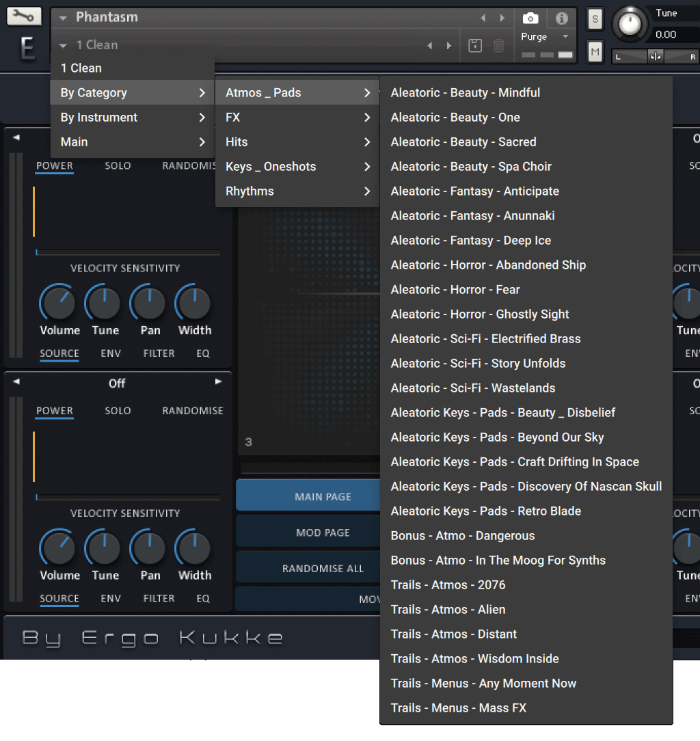The width and height of the screenshot is (700, 741).
Task: Open the MOD PAGE button
Action: [309, 533]
